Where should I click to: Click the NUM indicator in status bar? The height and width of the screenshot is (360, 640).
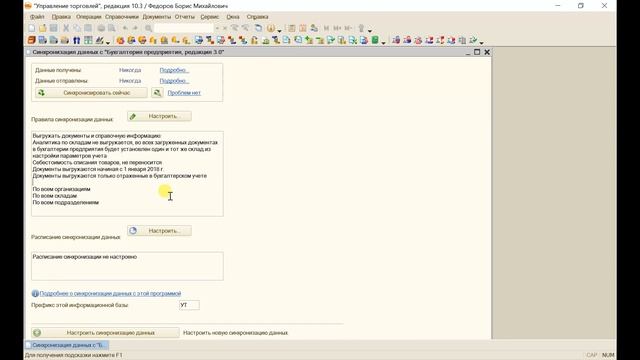[x=608, y=355]
